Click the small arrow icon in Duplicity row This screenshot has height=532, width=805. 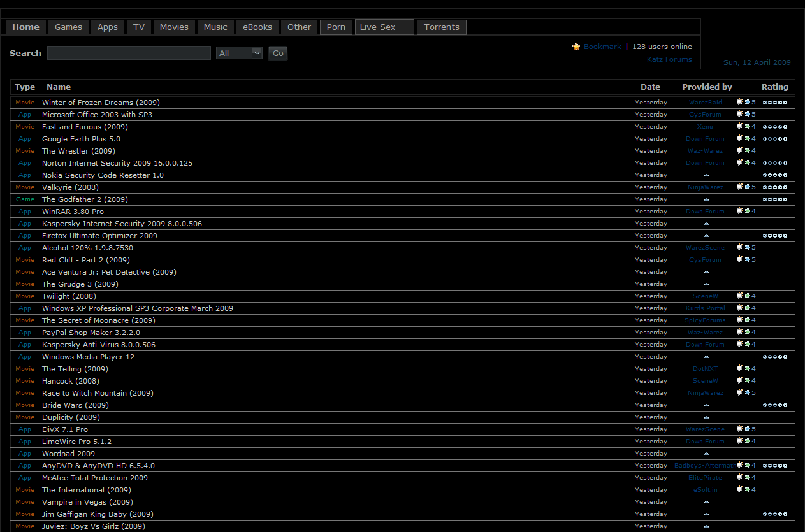point(706,417)
